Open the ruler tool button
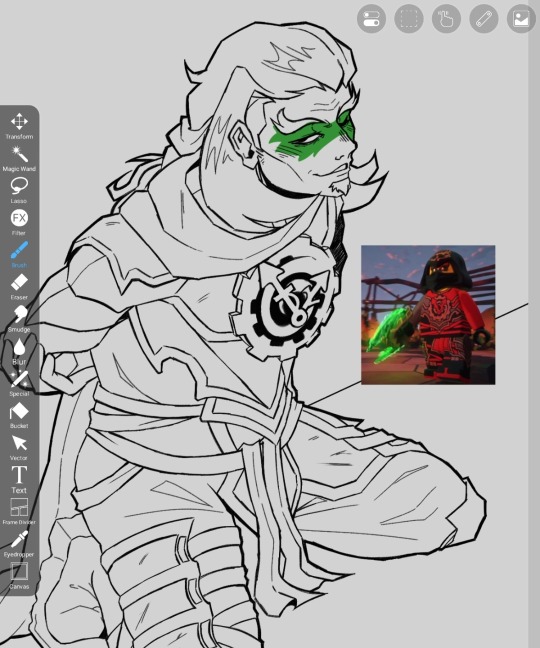 (x=484, y=19)
